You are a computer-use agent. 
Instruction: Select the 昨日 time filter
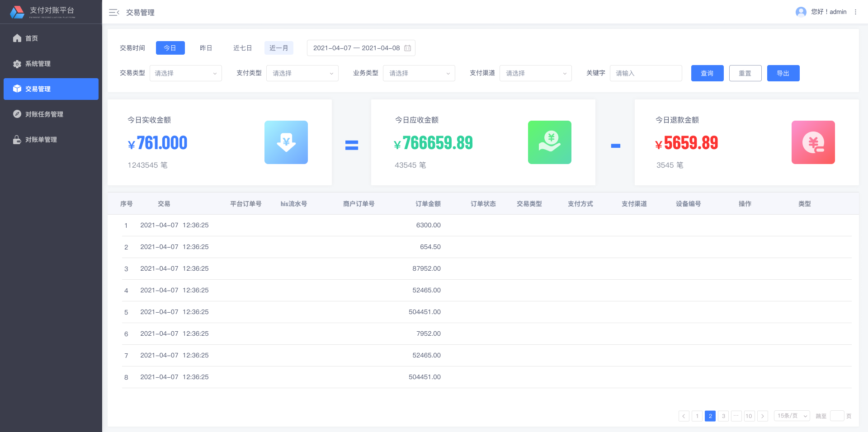coord(206,48)
